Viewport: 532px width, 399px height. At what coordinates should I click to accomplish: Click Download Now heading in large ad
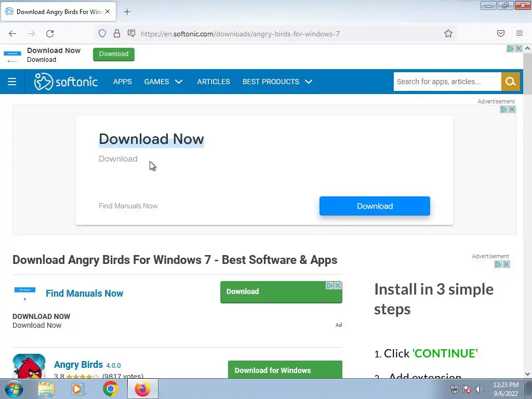151,139
